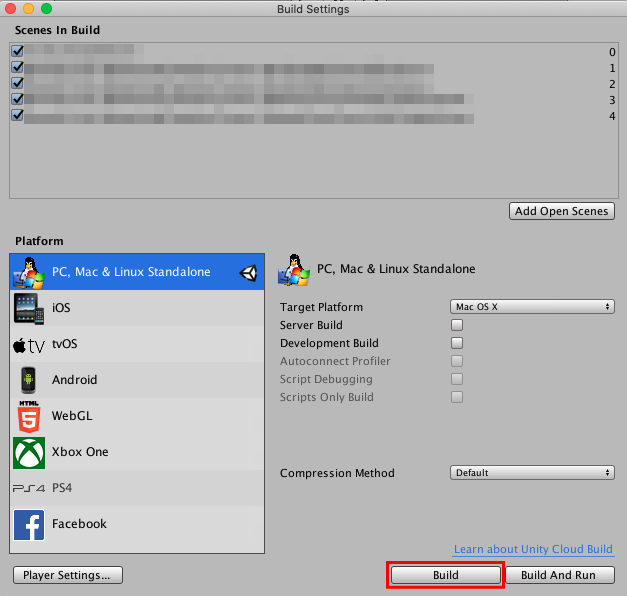Select PS4 in the Platform list

pos(137,488)
